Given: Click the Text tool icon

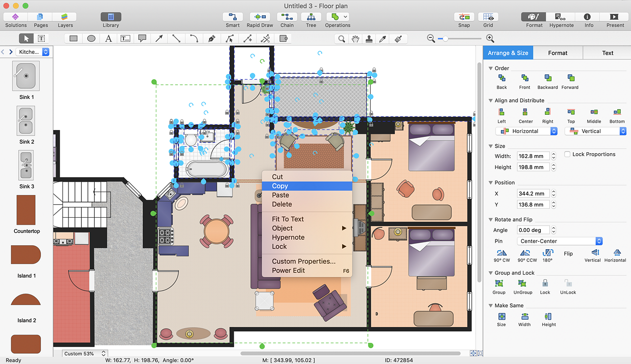Looking at the screenshot, I should point(108,38).
